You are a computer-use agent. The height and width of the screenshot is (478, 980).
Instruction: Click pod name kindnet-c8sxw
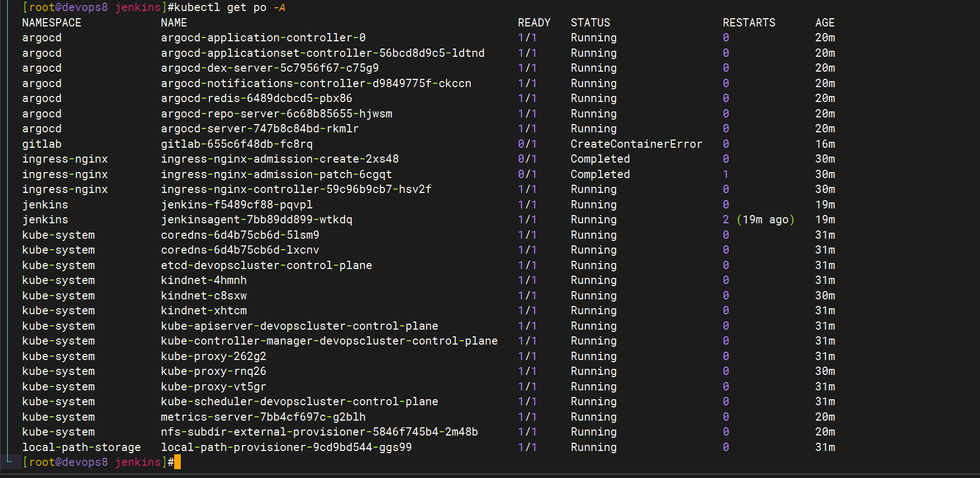coord(204,296)
